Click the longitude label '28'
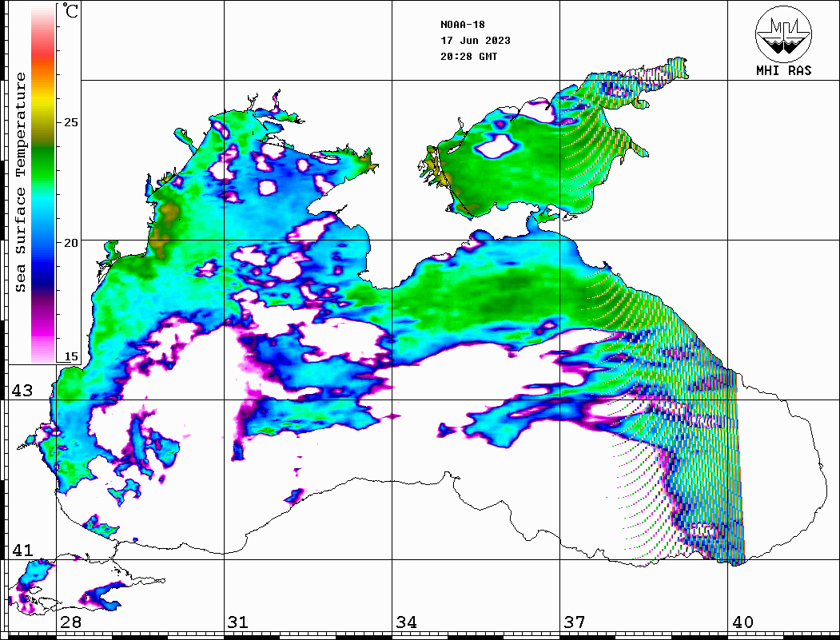 pos(70,622)
